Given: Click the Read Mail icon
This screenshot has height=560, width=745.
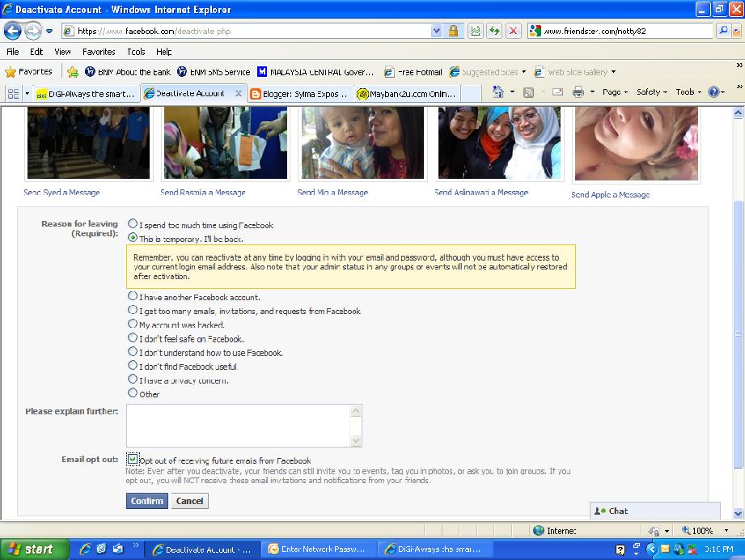Looking at the screenshot, I should (557, 91).
